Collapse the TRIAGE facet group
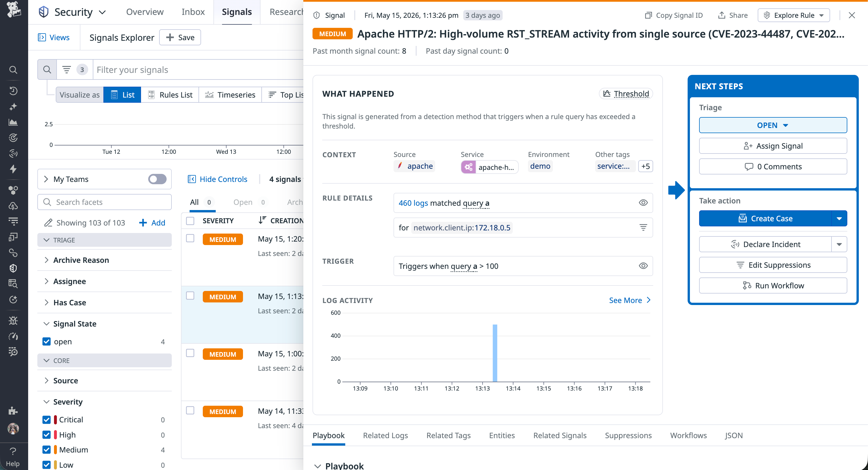The width and height of the screenshot is (868, 470). pos(105,240)
